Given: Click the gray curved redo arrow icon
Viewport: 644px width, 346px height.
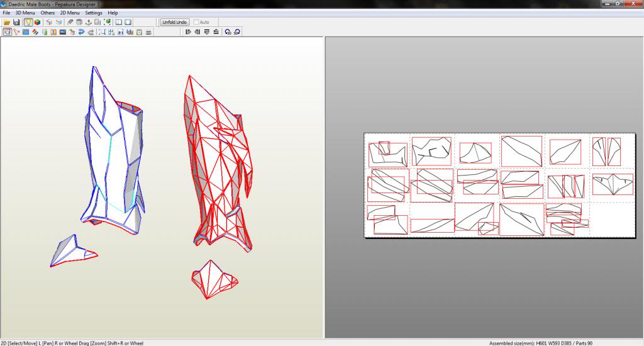Looking at the screenshot, I should pos(91,32).
